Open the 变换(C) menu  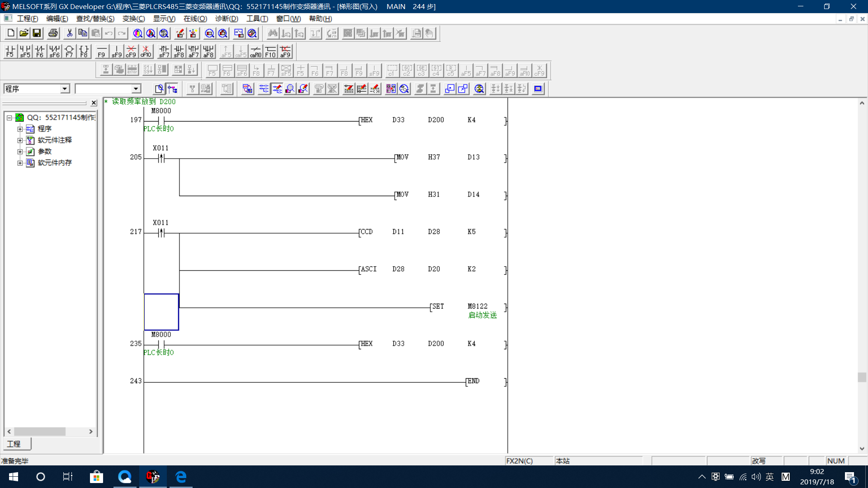[x=133, y=19]
